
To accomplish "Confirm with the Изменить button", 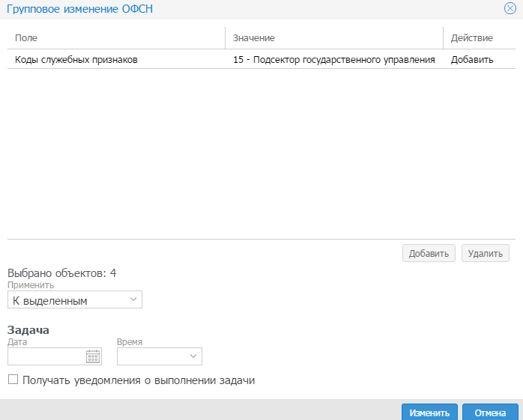I will click(x=429, y=413).
